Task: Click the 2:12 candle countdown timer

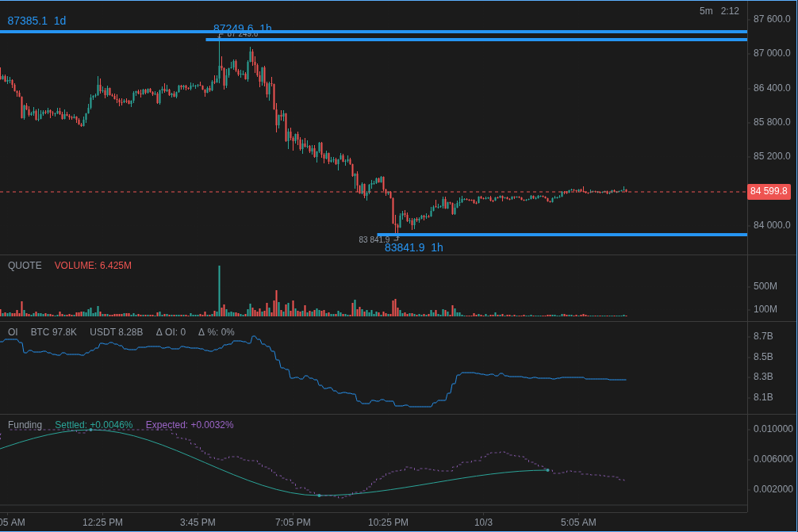Action: (730, 11)
